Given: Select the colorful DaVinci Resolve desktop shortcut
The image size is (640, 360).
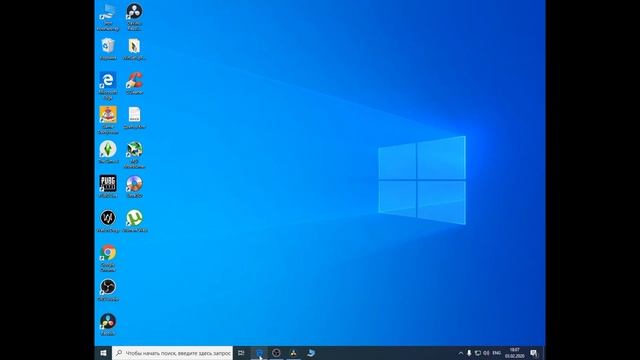Looking at the screenshot, I should pos(108,324).
